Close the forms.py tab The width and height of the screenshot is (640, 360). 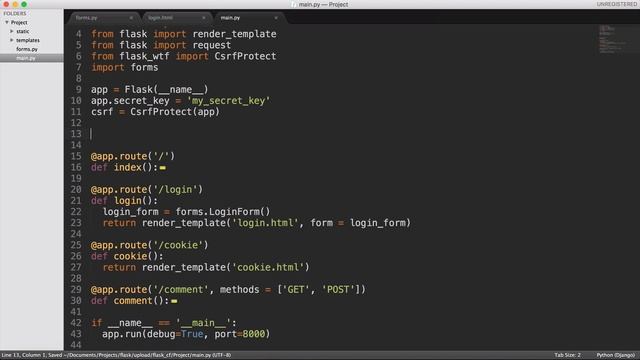coord(131,18)
